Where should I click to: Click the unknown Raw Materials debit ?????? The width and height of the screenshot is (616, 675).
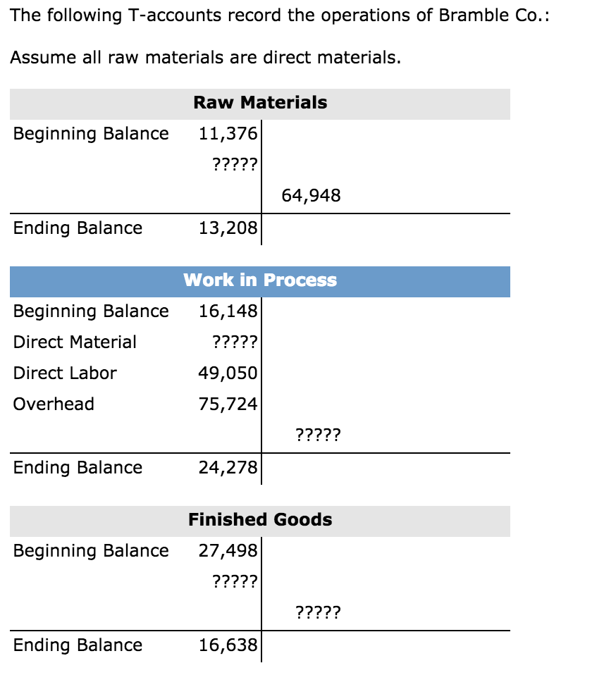[235, 165]
